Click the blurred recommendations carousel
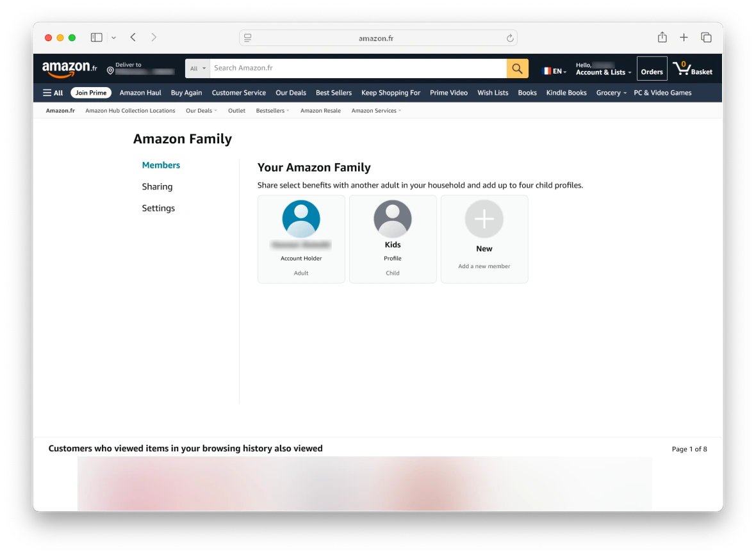Image resolution: width=756 pixels, height=555 pixels. (365, 484)
